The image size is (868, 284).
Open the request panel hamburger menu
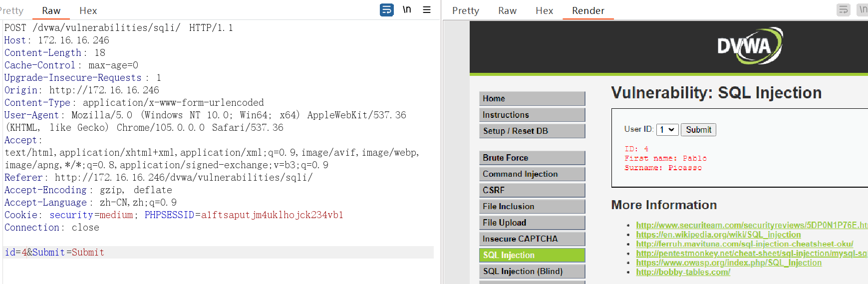[427, 10]
